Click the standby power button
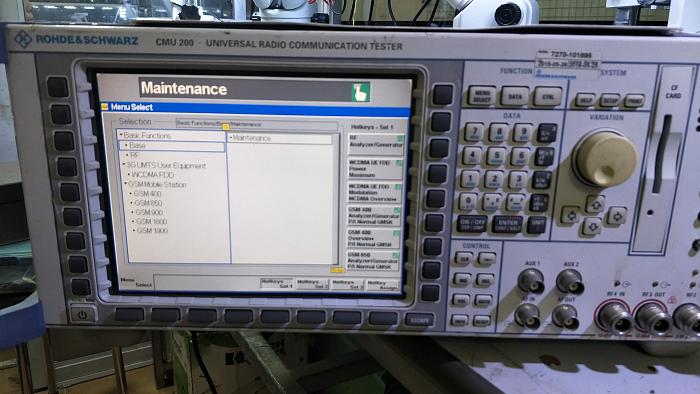The image size is (700, 394). click(82, 315)
